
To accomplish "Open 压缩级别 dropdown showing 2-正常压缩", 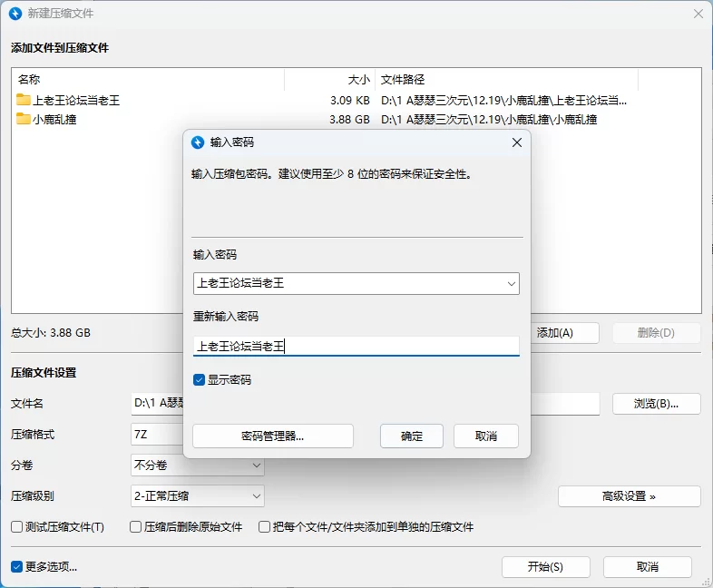I will [x=198, y=495].
